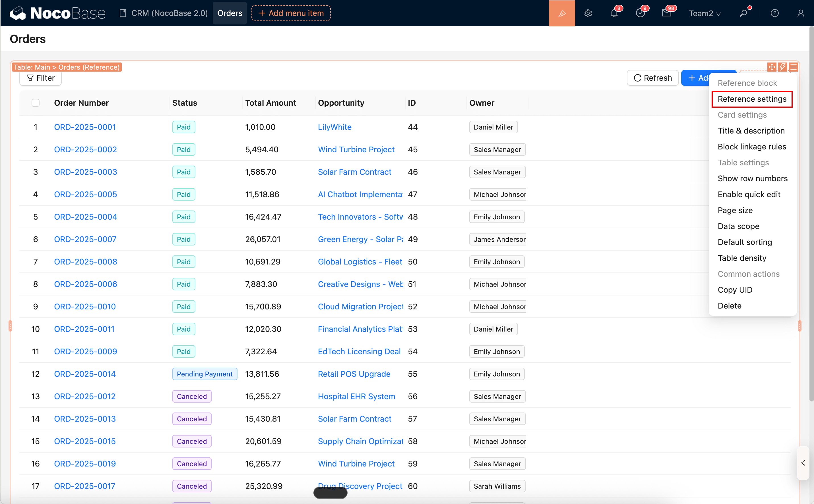Open notifications bell with 3 badge
The width and height of the screenshot is (814, 504).
(614, 13)
